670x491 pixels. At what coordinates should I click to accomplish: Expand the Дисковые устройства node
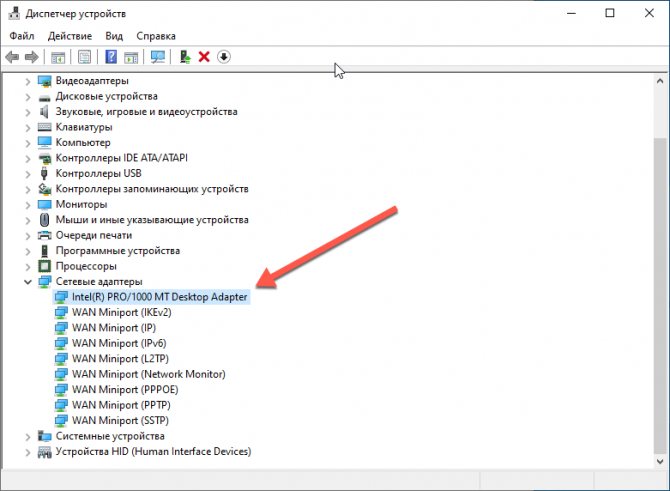coord(28,97)
